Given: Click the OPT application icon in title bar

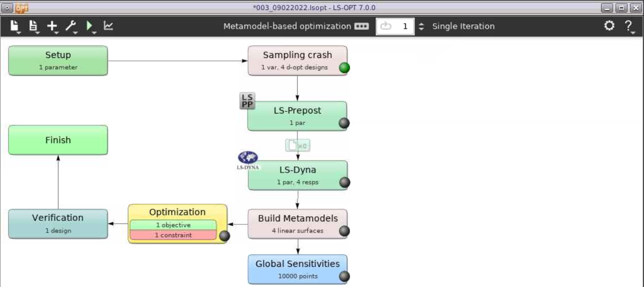Looking at the screenshot, I should (22, 8).
